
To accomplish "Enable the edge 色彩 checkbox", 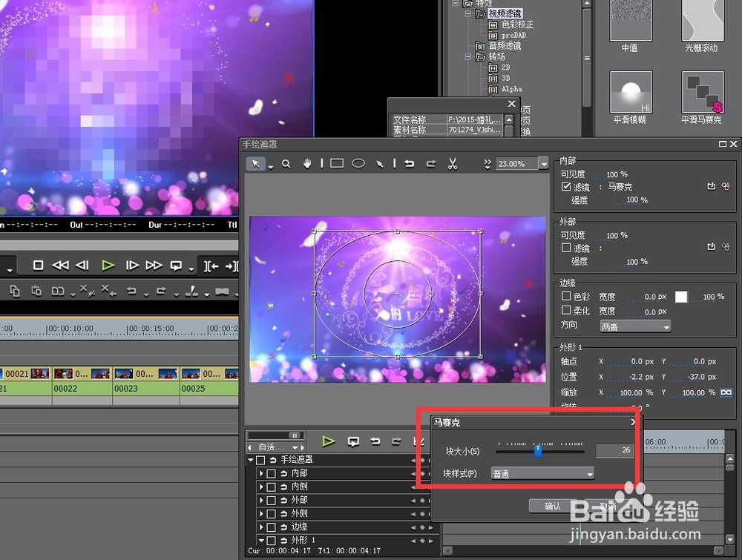I will pyautogui.click(x=566, y=296).
